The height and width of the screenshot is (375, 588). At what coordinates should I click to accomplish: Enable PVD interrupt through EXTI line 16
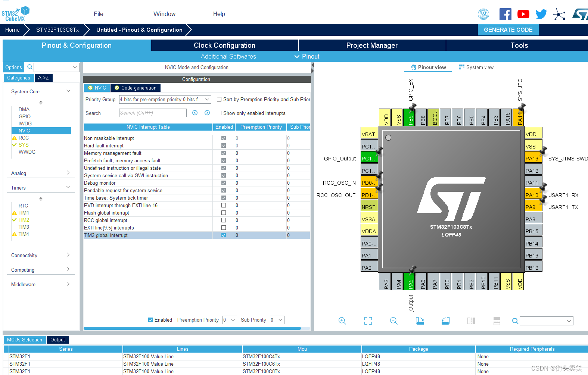point(224,205)
